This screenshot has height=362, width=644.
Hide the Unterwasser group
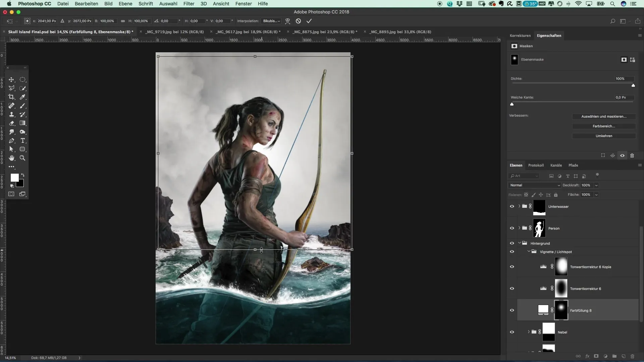pyautogui.click(x=512, y=206)
